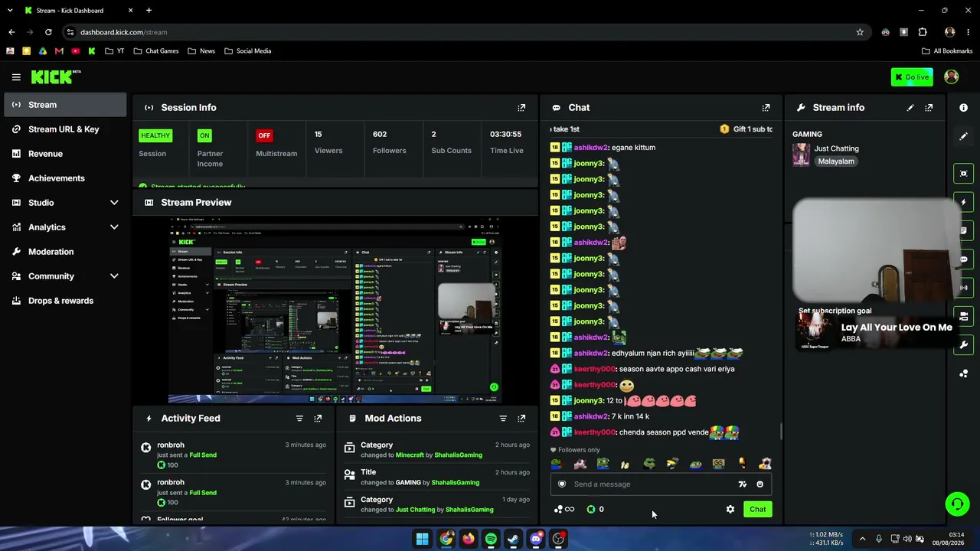The width and height of the screenshot is (980, 551).
Task: Click the user profile avatar in Kick header
Action: tap(952, 77)
